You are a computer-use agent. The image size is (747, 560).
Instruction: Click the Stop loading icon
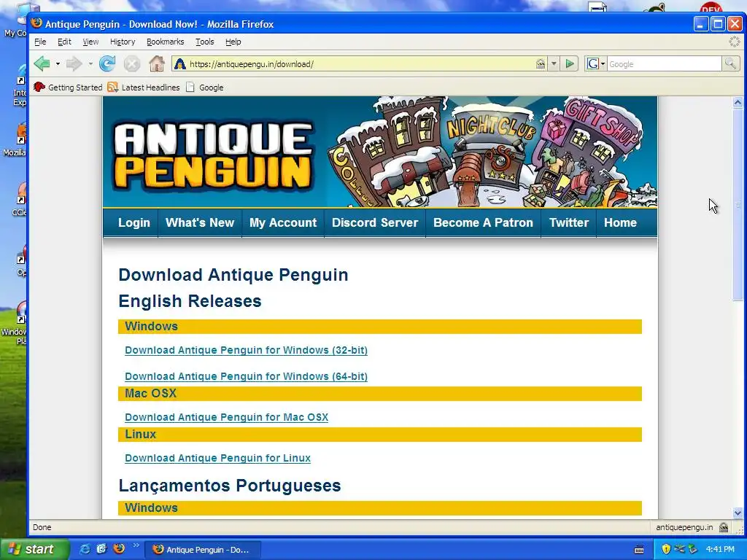click(x=132, y=63)
